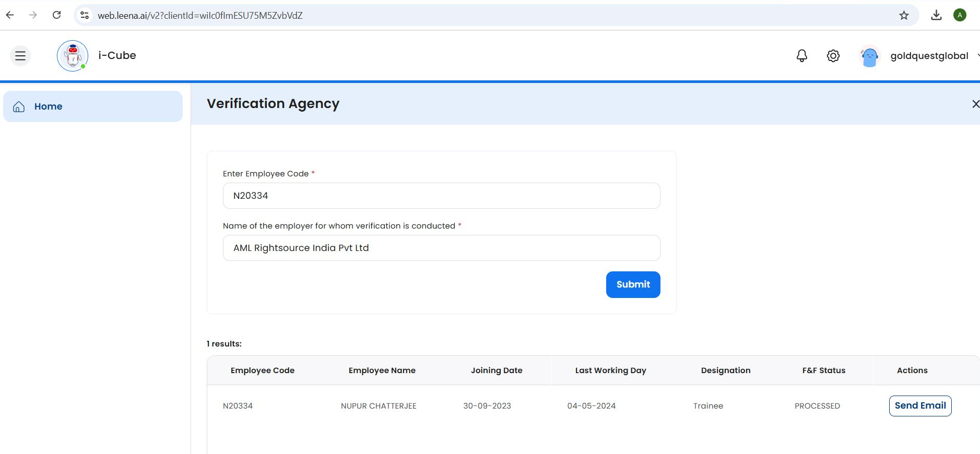Click the i-Cube robot logo
980x454 pixels.
pos(73,56)
